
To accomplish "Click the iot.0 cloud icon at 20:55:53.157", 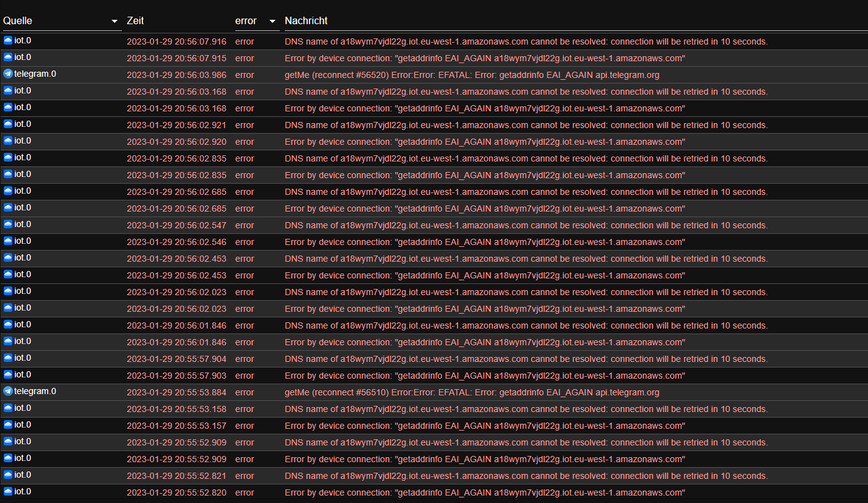I will pos(8,424).
